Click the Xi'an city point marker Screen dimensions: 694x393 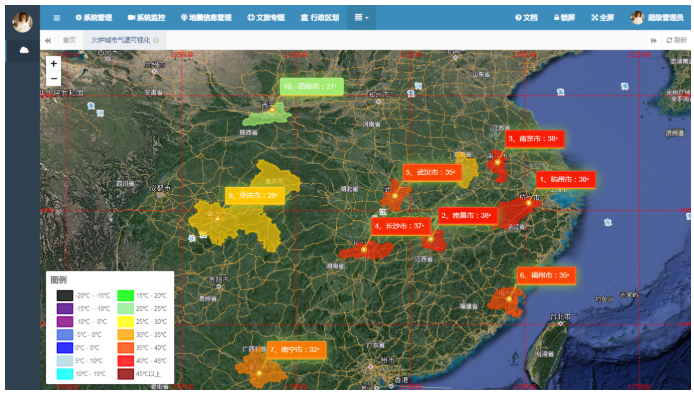(272, 110)
